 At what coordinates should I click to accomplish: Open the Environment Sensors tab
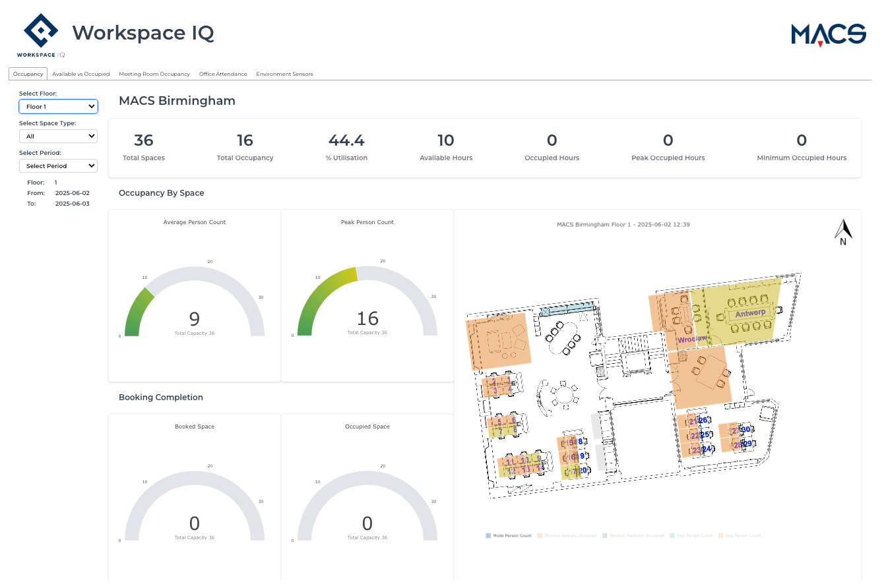coord(284,74)
